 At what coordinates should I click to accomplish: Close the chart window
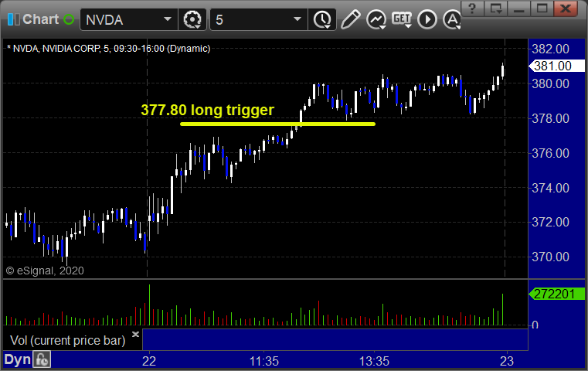(x=566, y=9)
